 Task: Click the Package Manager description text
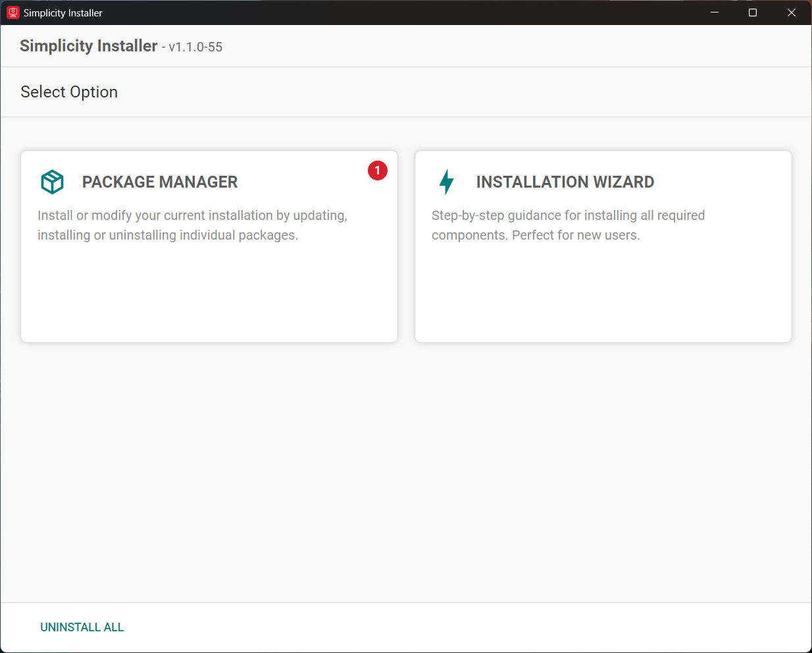tap(193, 224)
